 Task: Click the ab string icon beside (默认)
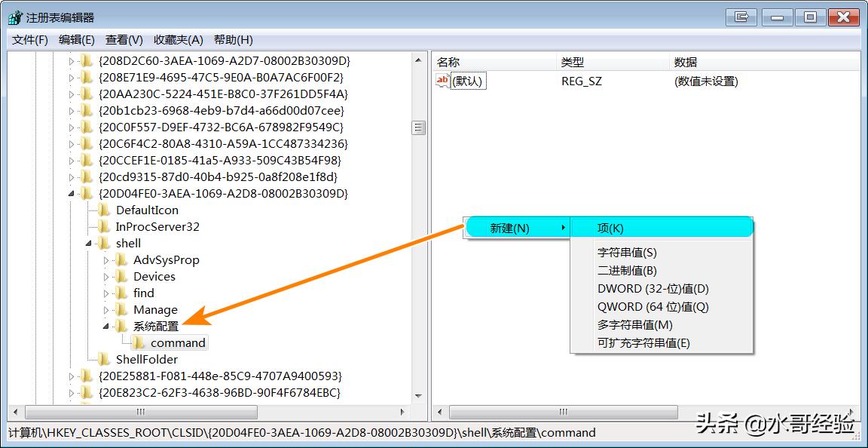tap(443, 81)
